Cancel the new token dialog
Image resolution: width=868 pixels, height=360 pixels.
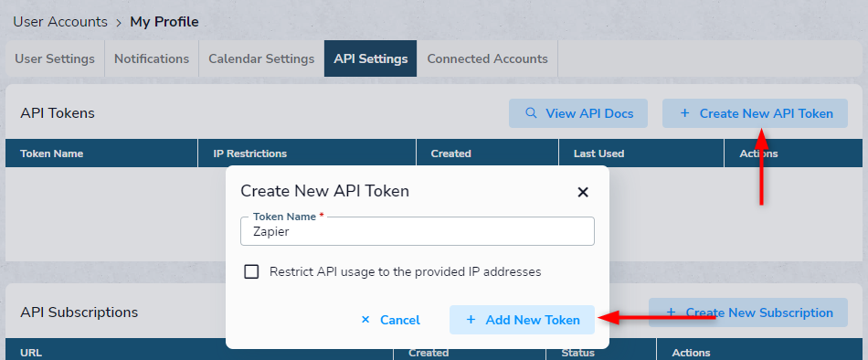click(390, 320)
